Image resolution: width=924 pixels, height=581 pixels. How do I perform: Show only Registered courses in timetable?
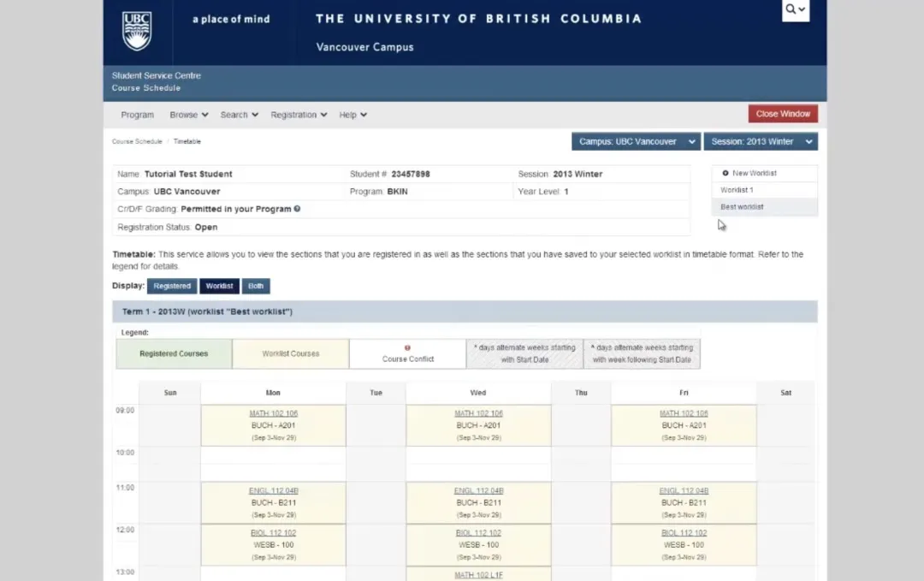172,287
